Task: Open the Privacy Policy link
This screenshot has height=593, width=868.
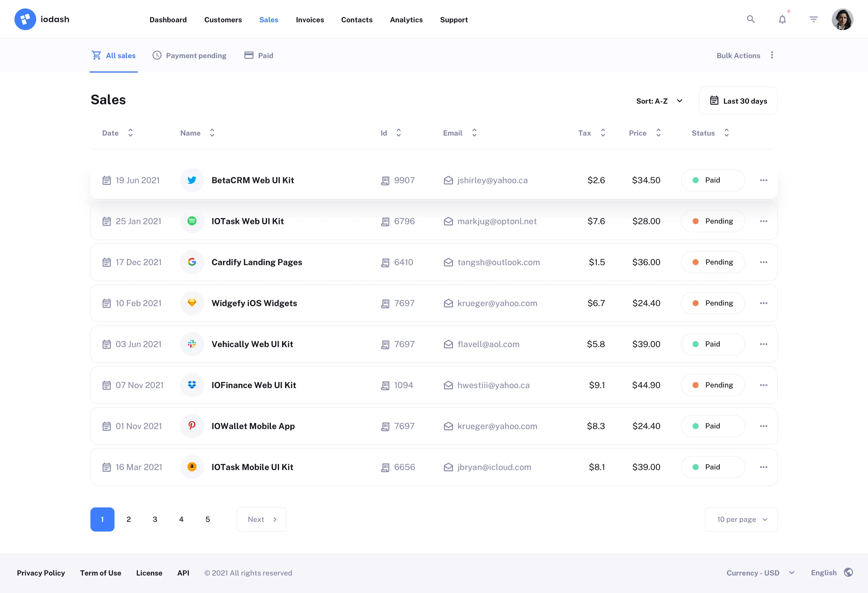Action: point(41,573)
